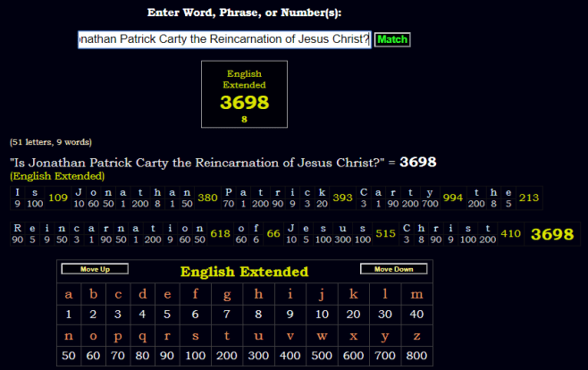Select the word sum 410 for 'Christ'
The image size is (588, 370).
click(x=510, y=233)
